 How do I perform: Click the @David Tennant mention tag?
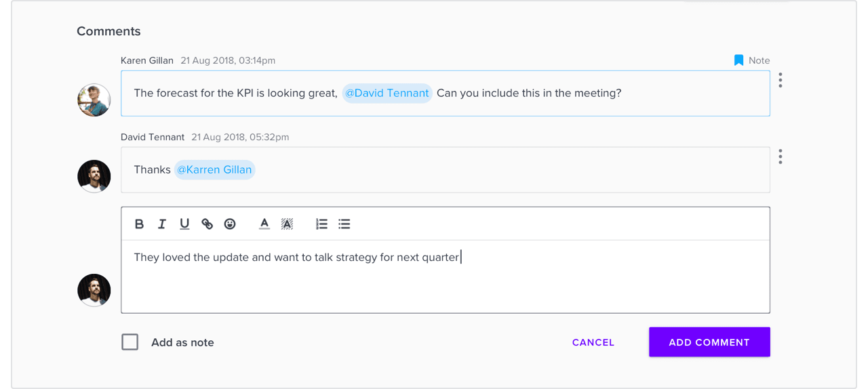click(387, 93)
